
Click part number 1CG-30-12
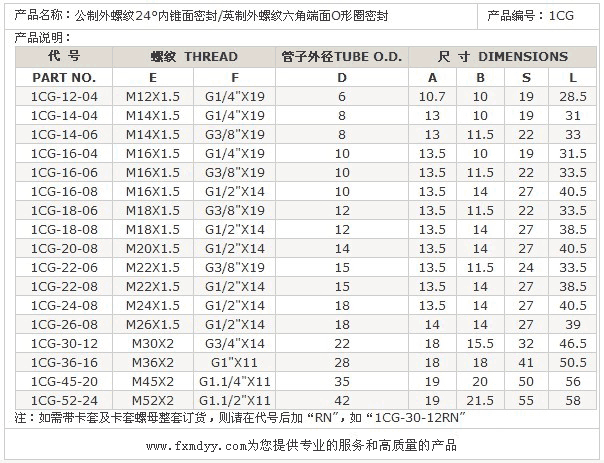pyautogui.click(x=64, y=343)
